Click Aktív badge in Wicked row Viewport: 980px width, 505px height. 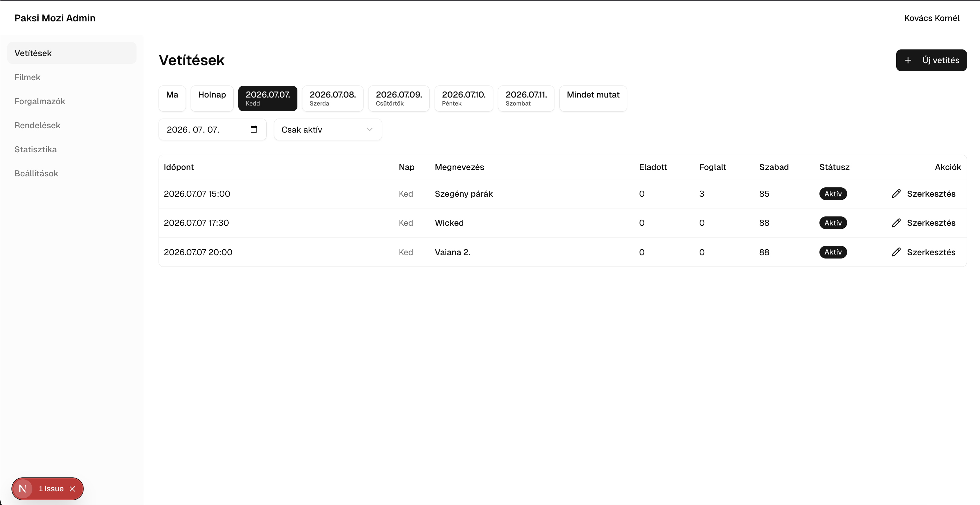point(833,223)
